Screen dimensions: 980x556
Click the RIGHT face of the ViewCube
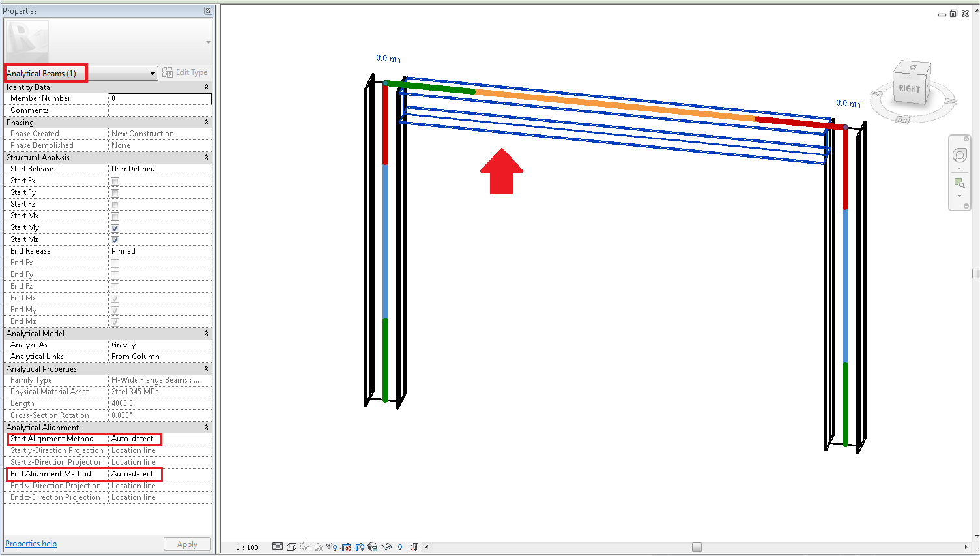tap(909, 89)
